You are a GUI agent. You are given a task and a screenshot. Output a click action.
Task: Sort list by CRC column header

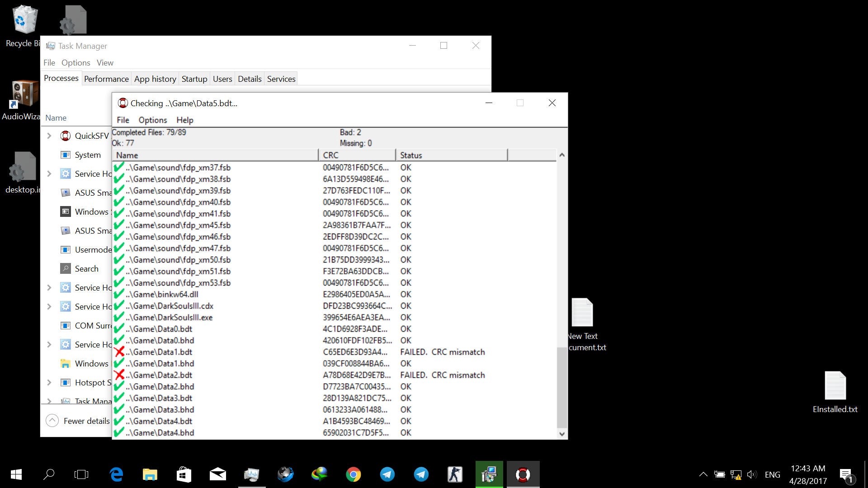click(357, 155)
